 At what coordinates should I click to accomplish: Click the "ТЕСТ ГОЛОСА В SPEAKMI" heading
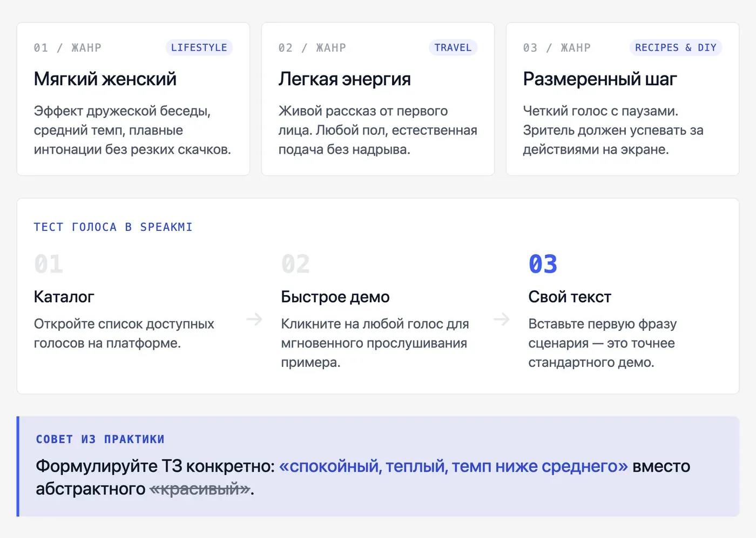pos(113,227)
